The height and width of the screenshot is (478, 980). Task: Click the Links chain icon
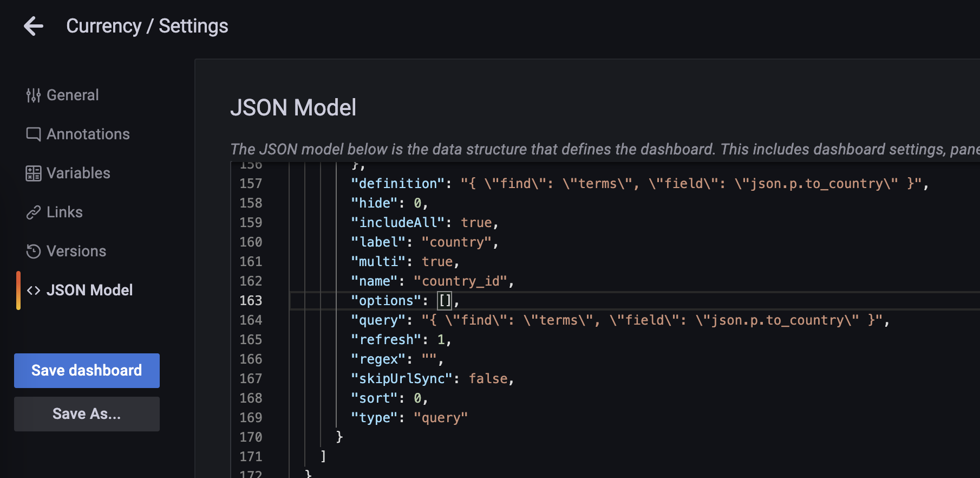pos(34,212)
